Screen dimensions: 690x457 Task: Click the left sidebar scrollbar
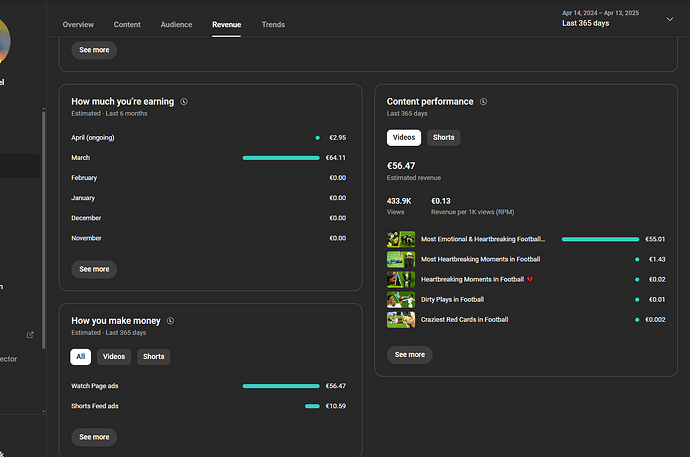click(44, 229)
